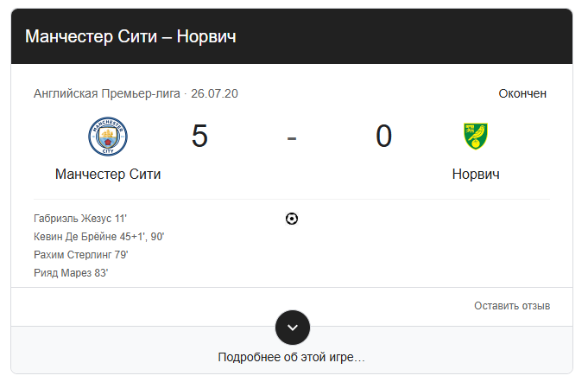This screenshot has width=588, height=382.
Task: Click the header title 'Манчестер Сити – Норвич'
Action: 130,36
